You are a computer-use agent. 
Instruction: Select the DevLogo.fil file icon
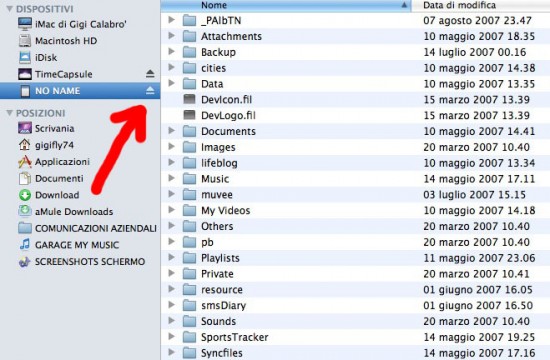tap(189, 115)
